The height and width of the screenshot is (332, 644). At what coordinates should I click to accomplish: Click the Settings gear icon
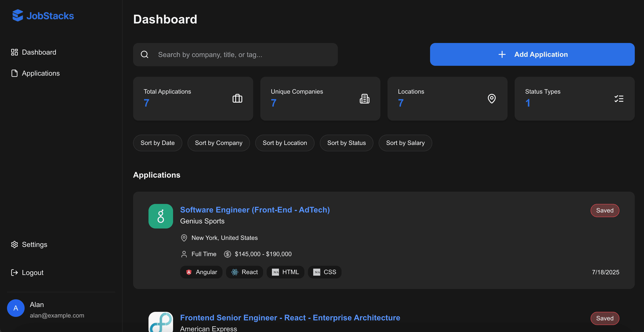(x=14, y=244)
